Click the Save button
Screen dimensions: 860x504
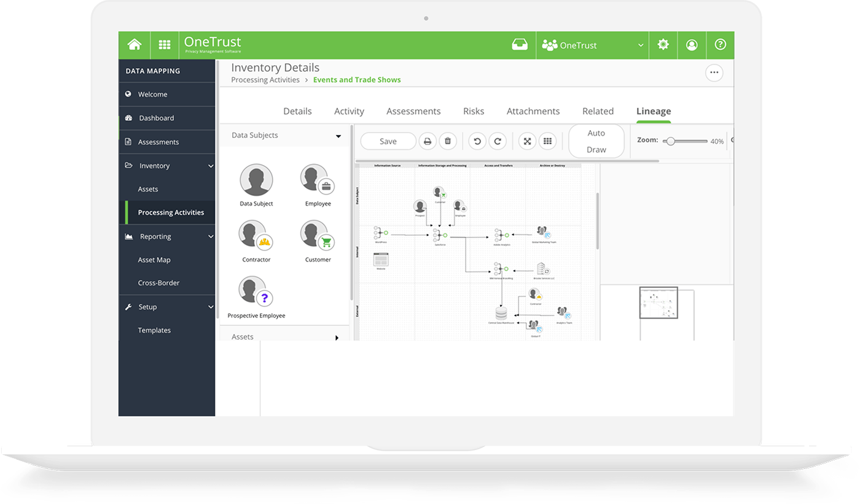click(x=388, y=141)
